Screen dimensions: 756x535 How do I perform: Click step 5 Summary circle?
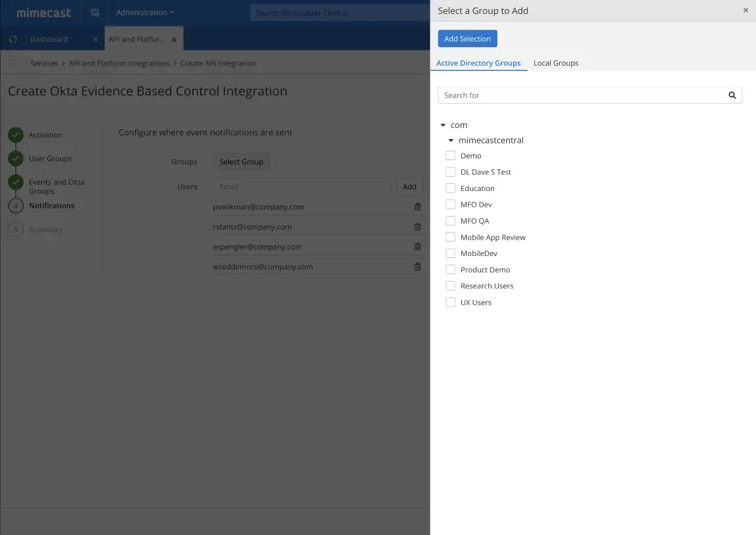[16, 229]
